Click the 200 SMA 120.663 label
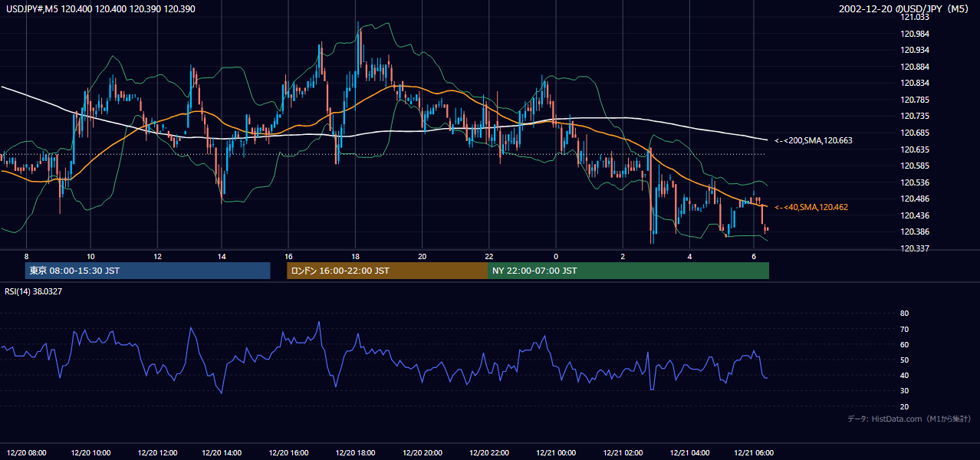980x460 pixels. click(813, 140)
